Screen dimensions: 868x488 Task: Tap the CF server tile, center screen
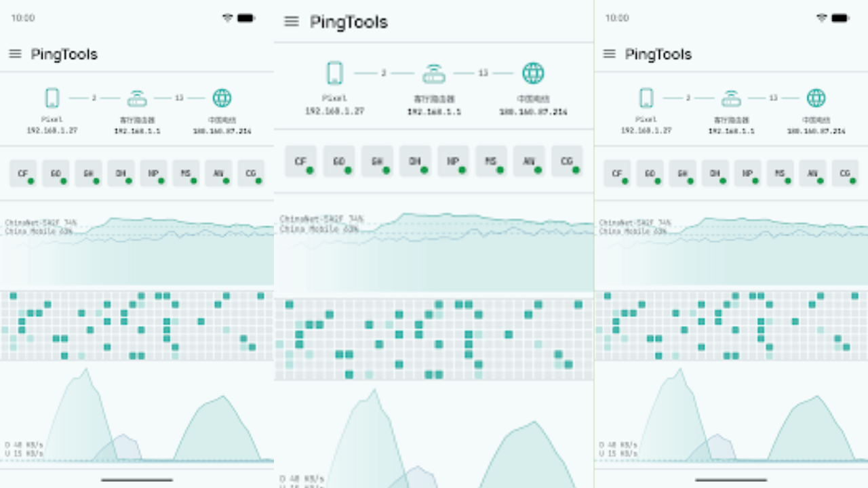tap(300, 161)
